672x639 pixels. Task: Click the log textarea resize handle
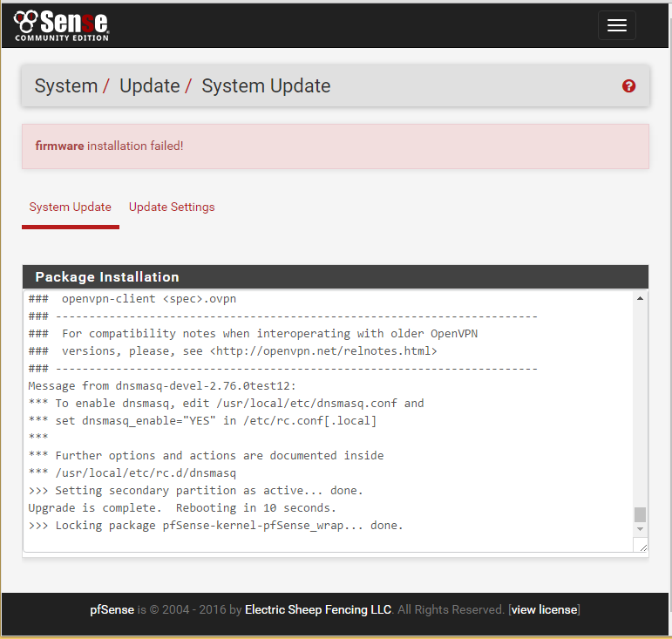(x=642, y=546)
